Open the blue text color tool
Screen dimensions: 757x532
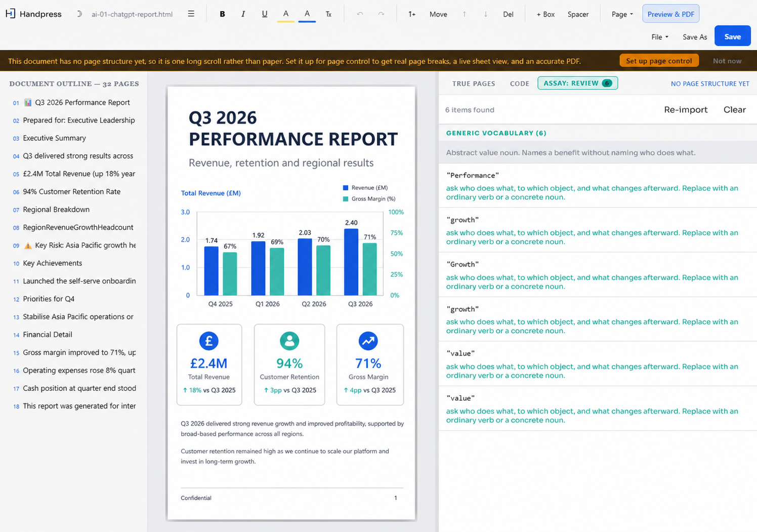point(307,14)
